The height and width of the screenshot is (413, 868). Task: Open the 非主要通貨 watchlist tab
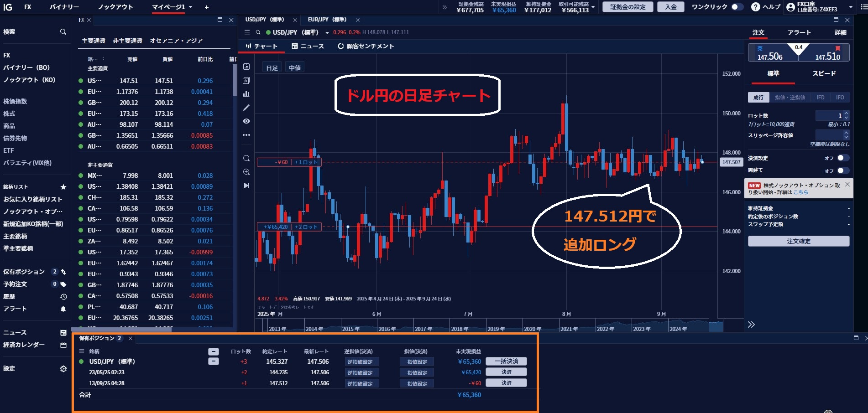tap(128, 41)
